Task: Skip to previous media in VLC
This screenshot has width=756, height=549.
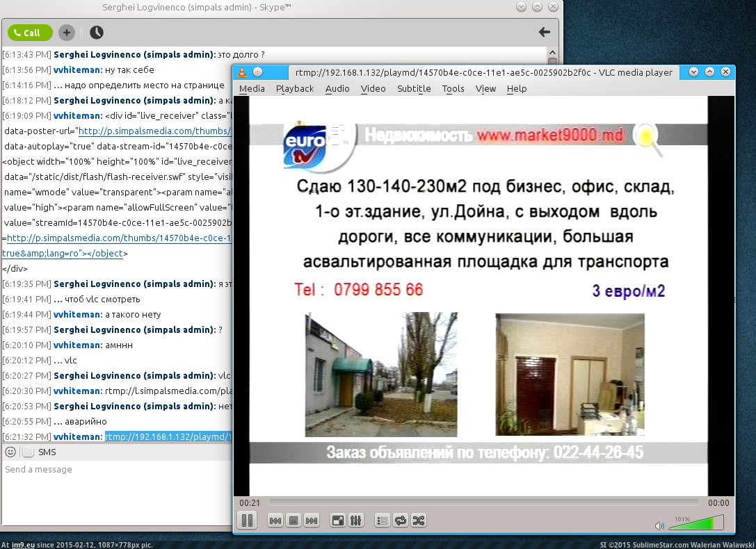Action: coord(275,521)
